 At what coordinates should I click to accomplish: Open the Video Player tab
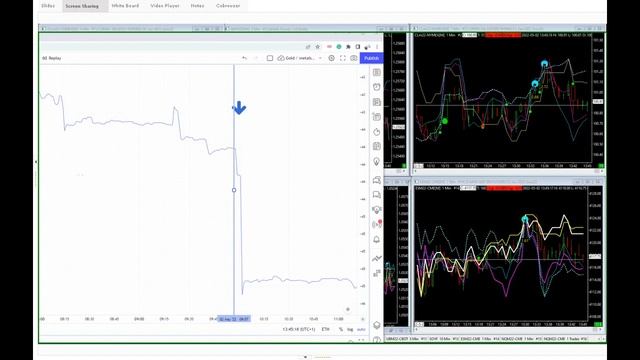164,6
